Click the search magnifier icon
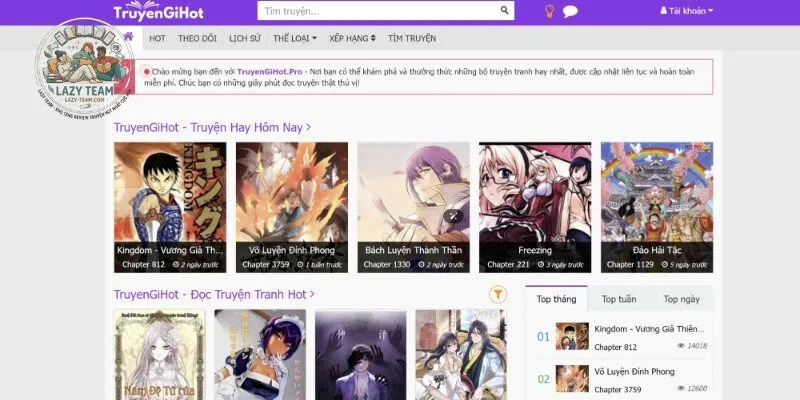Image resolution: width=800 pixels, height=400 pixels. point(504,10)
